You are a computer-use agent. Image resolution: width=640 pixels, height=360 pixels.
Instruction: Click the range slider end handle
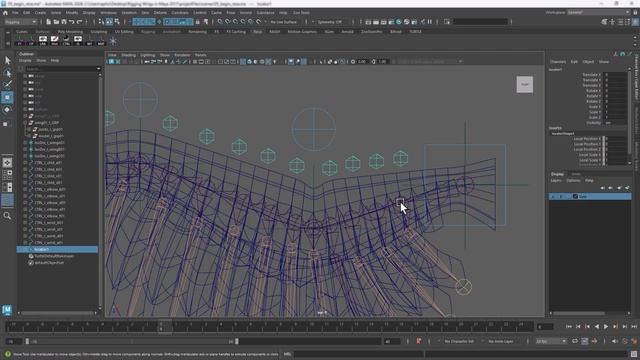tap(237, 341)
